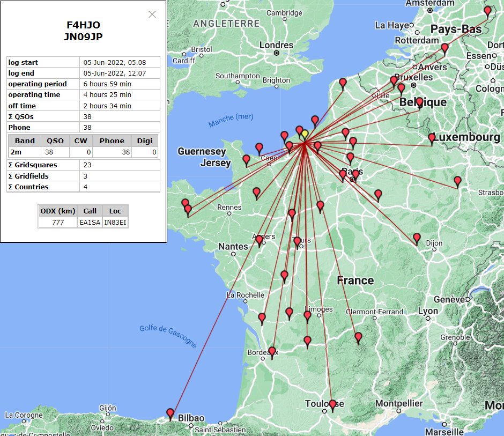Screen dimensions: 504x436
Task: Select the red marker east of Amsterdam
Action: click(x=487, y=12)
